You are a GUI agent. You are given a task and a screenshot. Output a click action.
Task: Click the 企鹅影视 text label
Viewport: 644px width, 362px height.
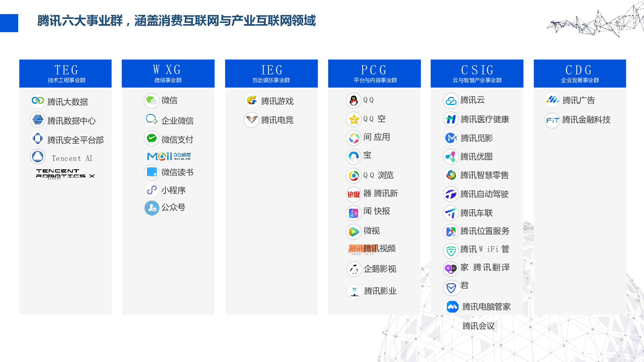coord(380,269)
